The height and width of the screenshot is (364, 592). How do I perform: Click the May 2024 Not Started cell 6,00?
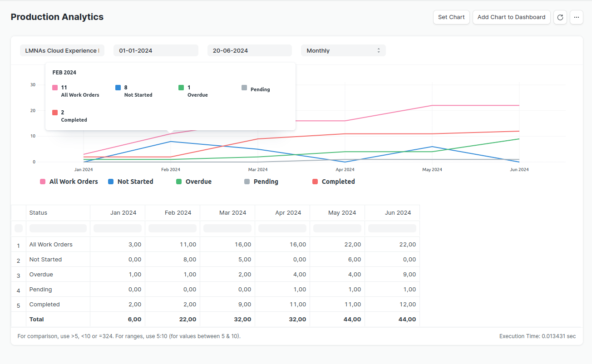pos(337,259)
